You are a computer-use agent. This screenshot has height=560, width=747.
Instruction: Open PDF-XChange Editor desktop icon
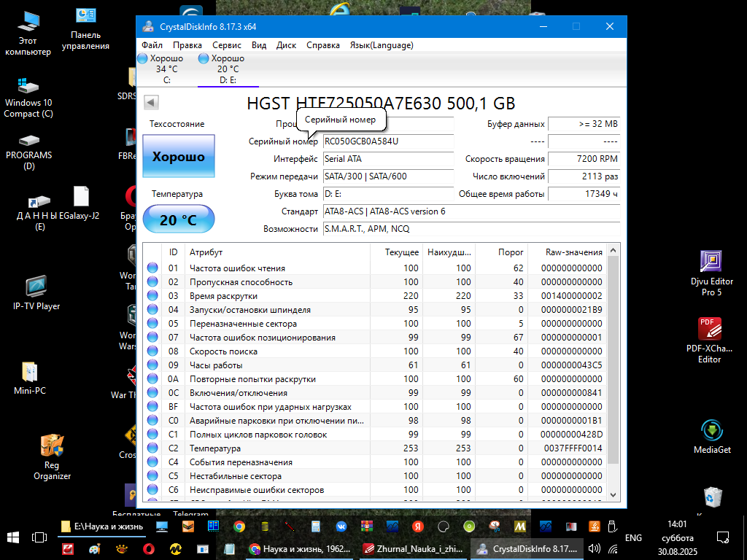(x=709, y=339)
